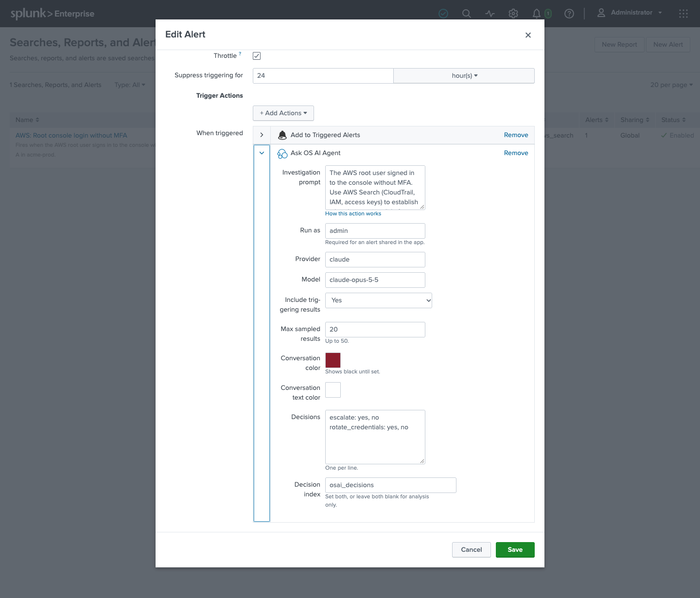
Task: Open the apps grid launcher icon
Action: pyautogui.click(x=683, y=14)
